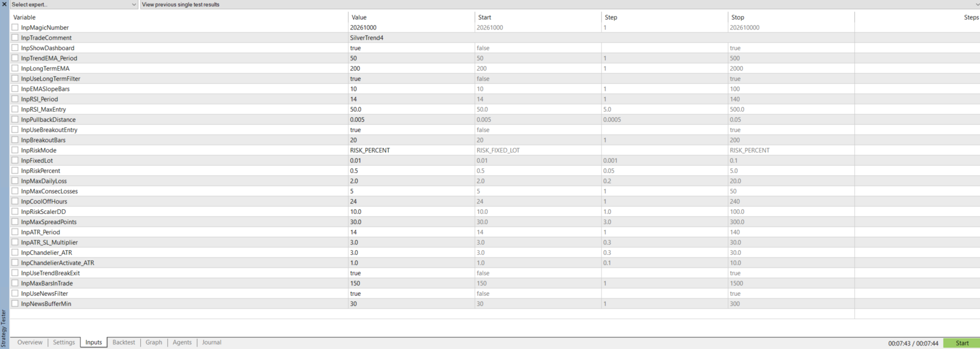Open the Graph tab

(154, 342)
